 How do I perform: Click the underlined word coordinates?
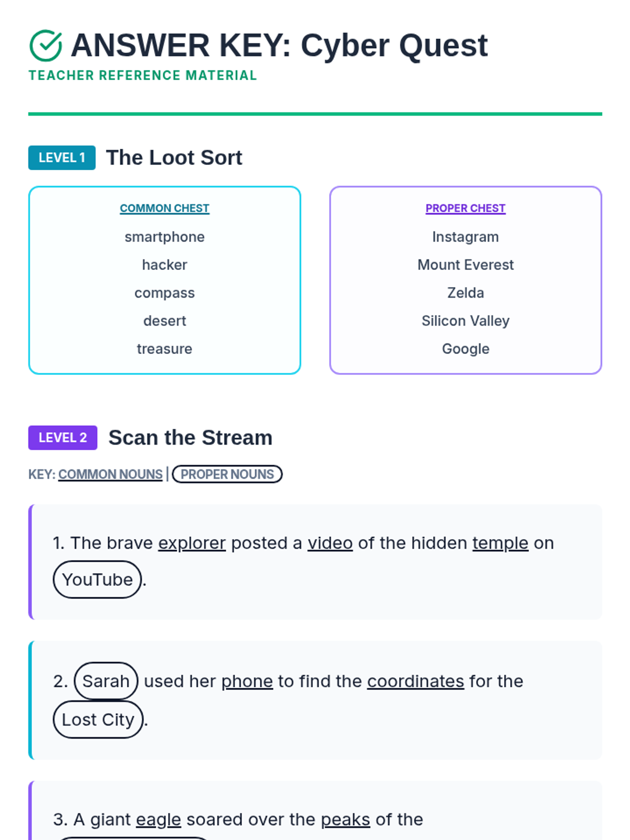pos(416,681)
